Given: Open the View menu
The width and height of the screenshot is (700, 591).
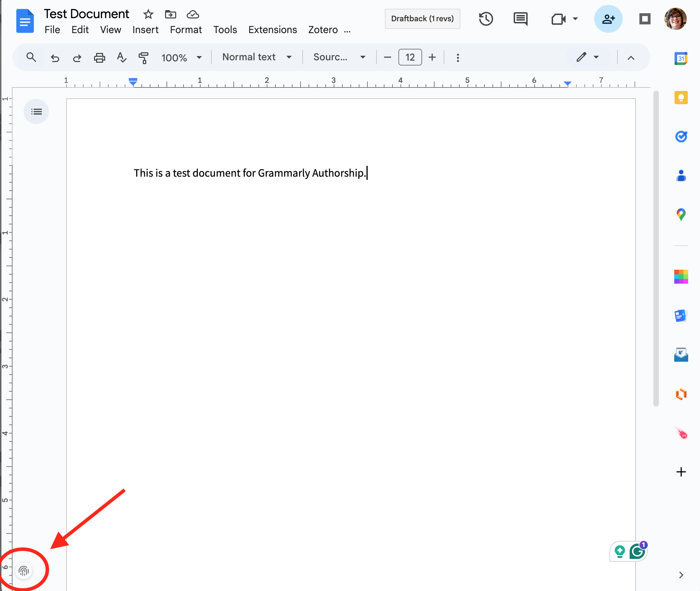Looking at the screenshot, I should (111, 30).
